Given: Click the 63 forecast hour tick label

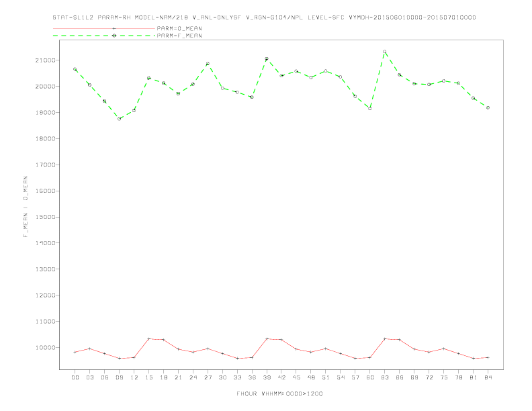Looking at the screenshot, I should [x=385, y=377].
